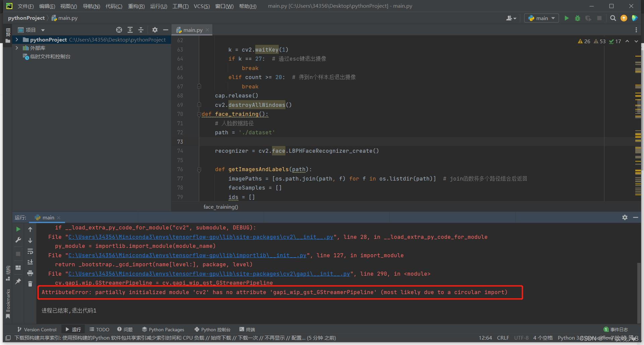
Task: Restore layout in the Run panel
Action: pos(18,268)
